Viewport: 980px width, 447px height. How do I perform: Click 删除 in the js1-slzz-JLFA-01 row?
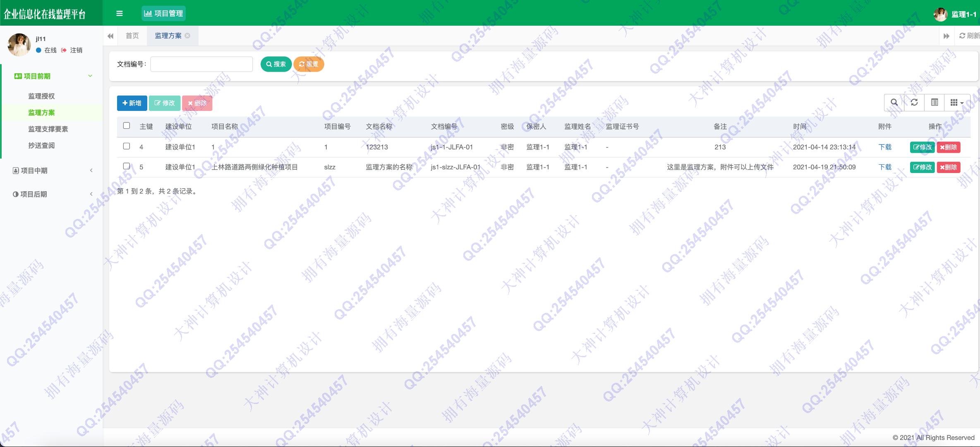coord(948,167)
